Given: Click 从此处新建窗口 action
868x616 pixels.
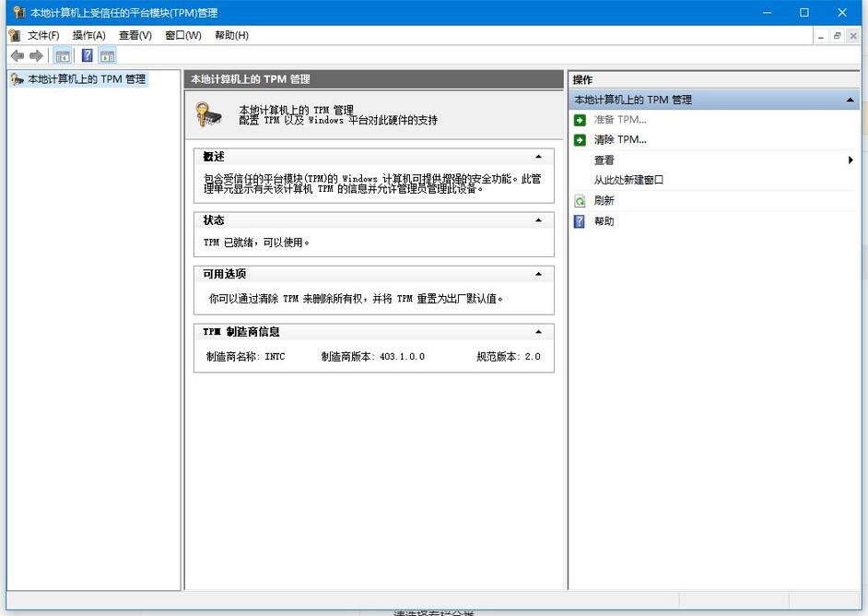Looking at the screenshot, I should pos(628,180).
